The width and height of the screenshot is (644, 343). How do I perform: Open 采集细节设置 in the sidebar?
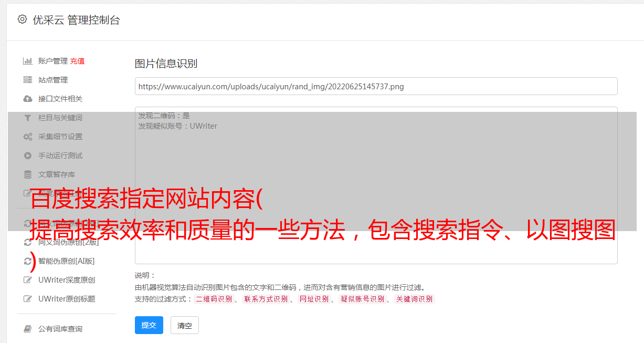tap(60, 137)
